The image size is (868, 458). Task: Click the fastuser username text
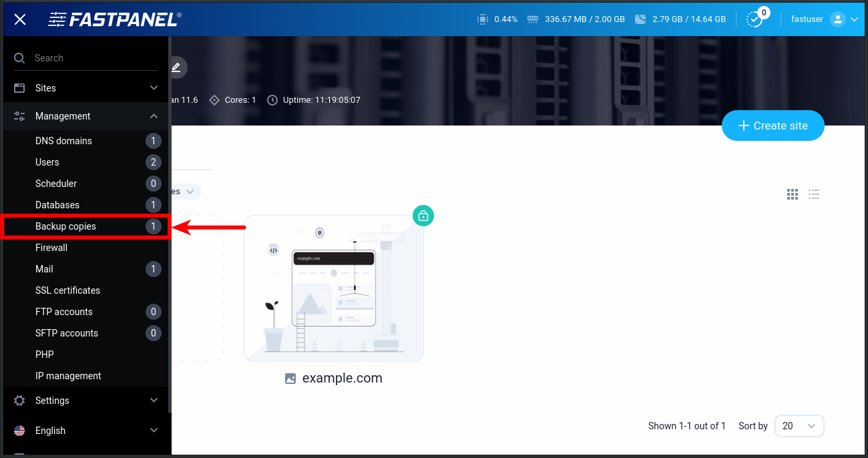807,19
